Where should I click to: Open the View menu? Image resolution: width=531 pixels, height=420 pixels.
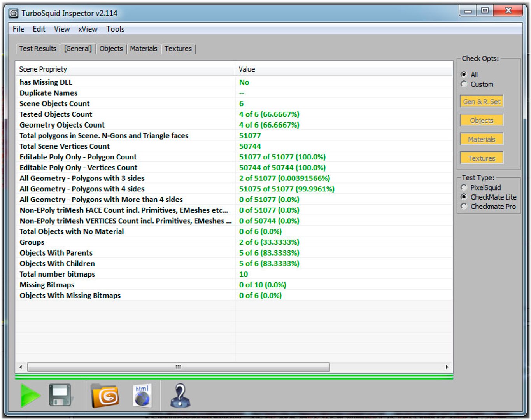[62, 29]
